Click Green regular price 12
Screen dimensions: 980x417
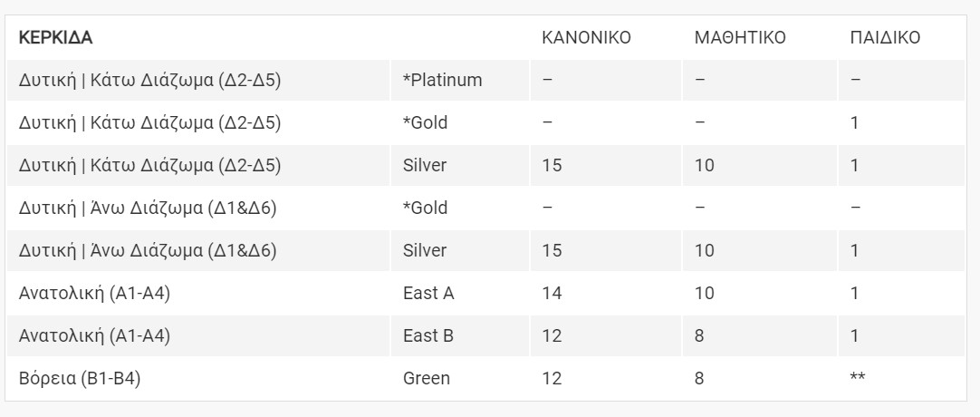pyautogui.click(x=552, y=378)
